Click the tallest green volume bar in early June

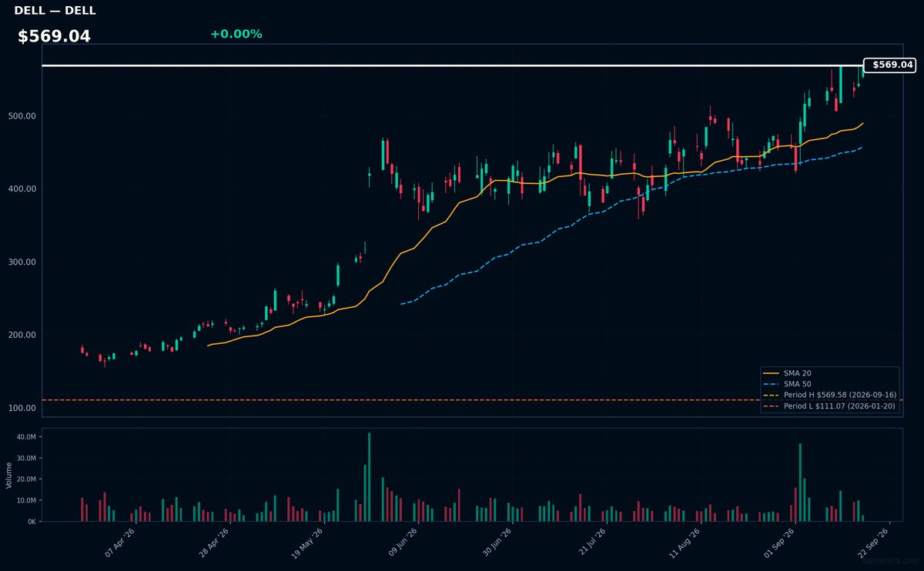370,477
